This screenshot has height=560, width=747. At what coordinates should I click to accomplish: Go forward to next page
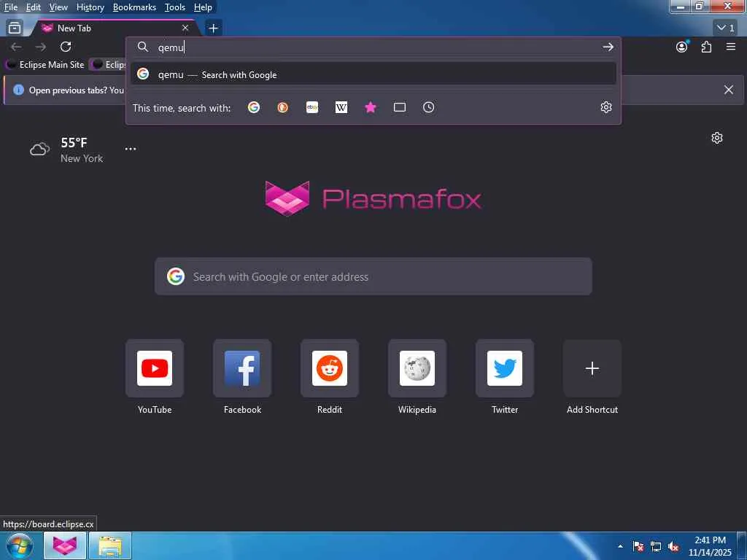(x=41, y=47)
